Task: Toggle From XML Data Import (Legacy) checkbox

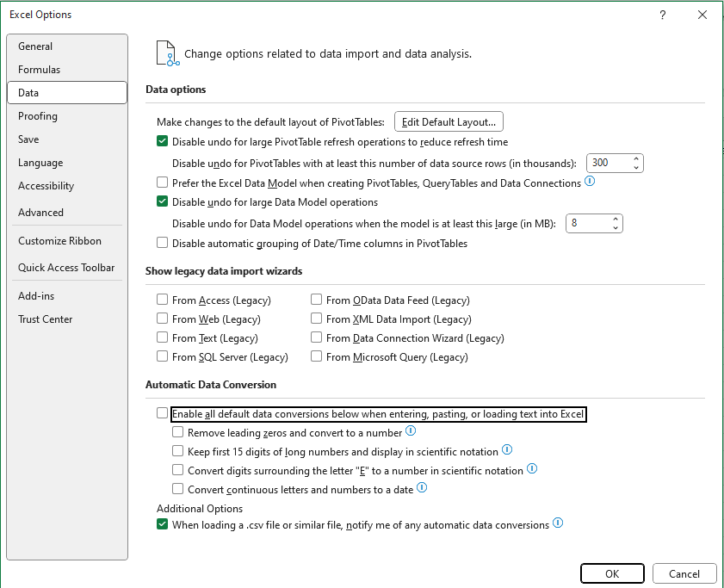Action: click(x=318, y=319)
